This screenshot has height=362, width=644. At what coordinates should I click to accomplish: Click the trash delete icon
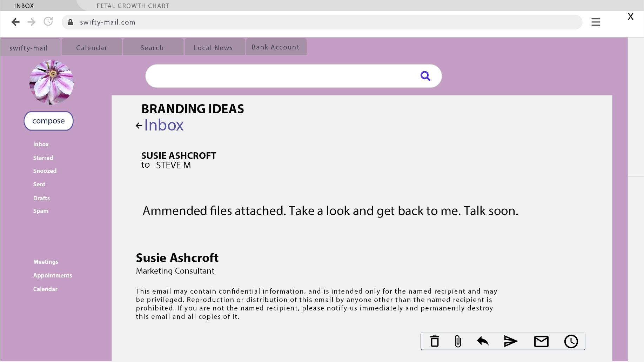click(x=435, y=341)
